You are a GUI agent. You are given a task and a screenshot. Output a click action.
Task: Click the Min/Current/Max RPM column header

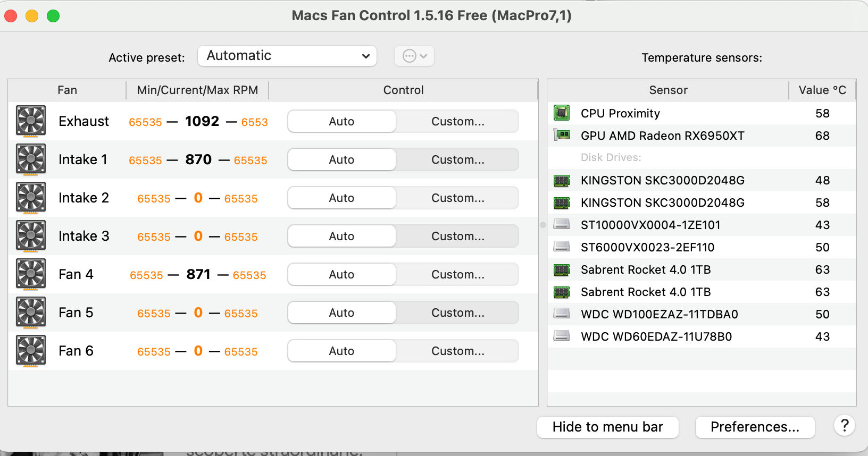click(197, 90)
